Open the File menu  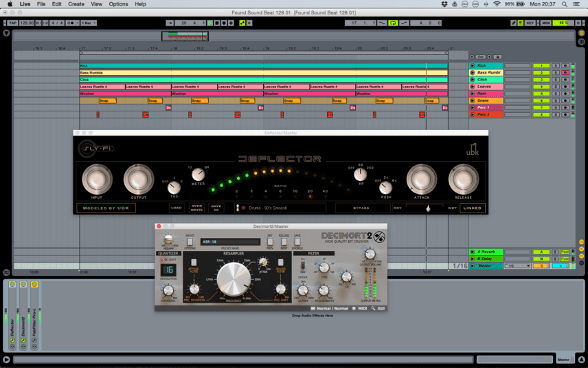pyautogui.click(x=41, y=4)
